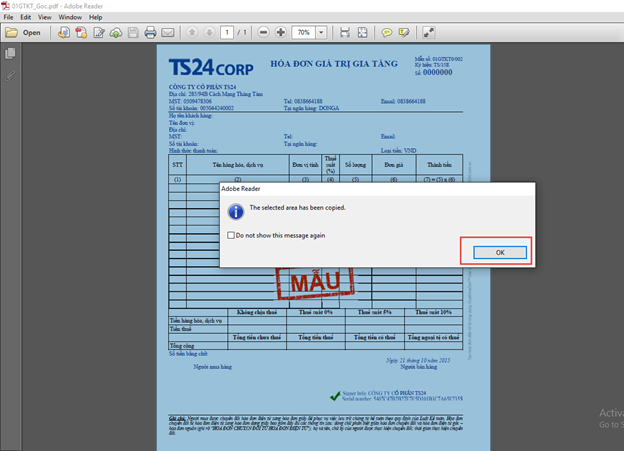Click the TS24 CORP logo in document
Image resolution: width=624 pixels, height=451 pixels.
(x=211, y=67)
